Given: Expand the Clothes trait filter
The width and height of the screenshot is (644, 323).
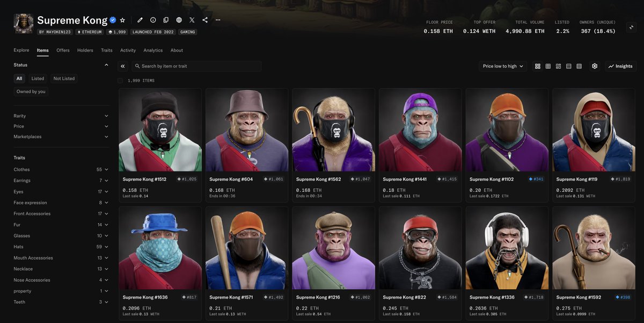Looking at the screenshot, I should [61, 169].
